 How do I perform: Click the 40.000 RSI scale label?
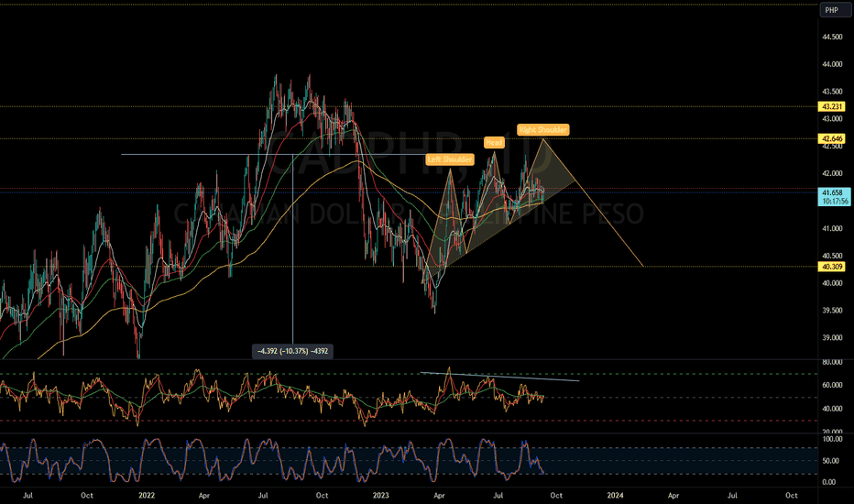click(832, 409)
